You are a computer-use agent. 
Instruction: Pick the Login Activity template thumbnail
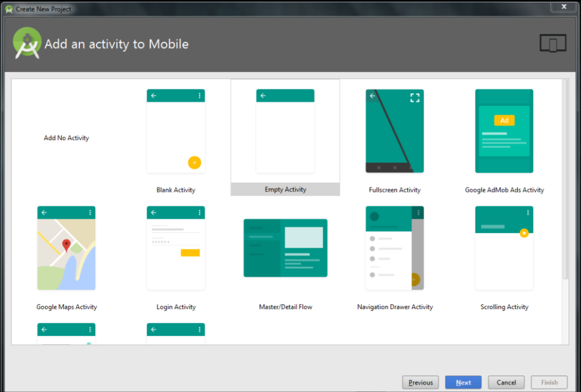pos(176,248)
